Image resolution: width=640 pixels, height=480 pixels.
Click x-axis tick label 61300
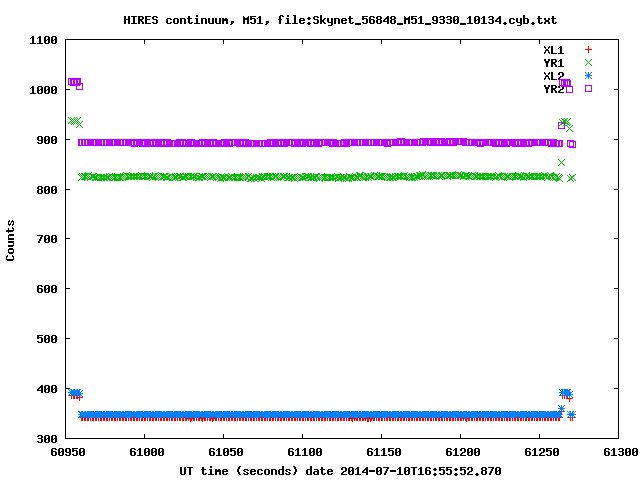[620, 452]
